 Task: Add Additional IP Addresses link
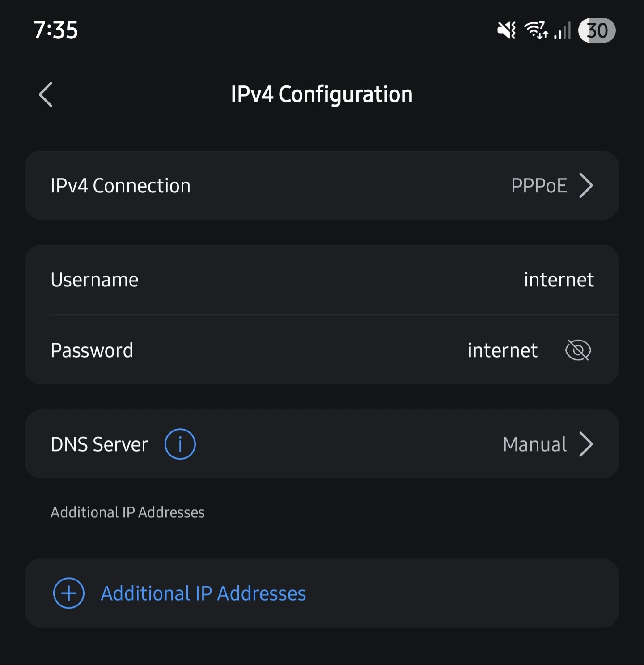pyautogui.click(x=203, y=593)
